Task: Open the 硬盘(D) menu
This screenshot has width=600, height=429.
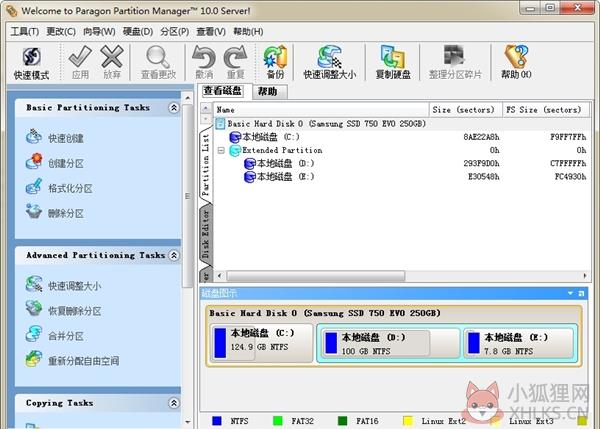Action: point(138,31)
